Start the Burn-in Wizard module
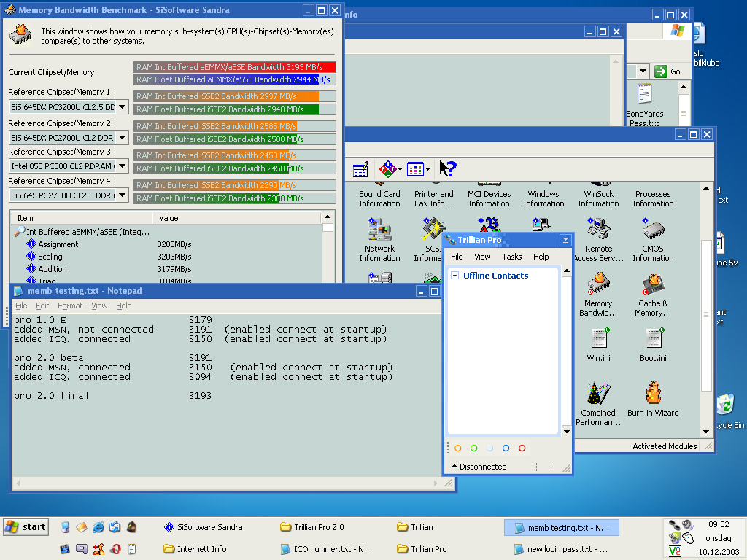 click(x=653, y=399)
